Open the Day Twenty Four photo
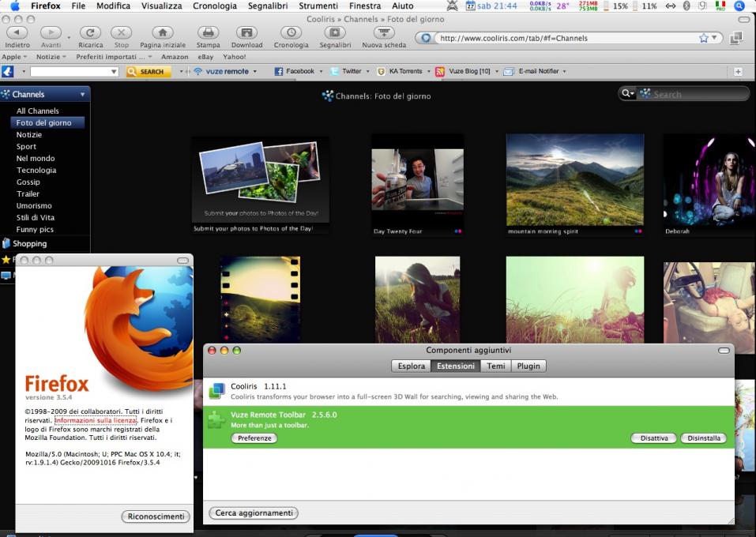 [418, 180]
